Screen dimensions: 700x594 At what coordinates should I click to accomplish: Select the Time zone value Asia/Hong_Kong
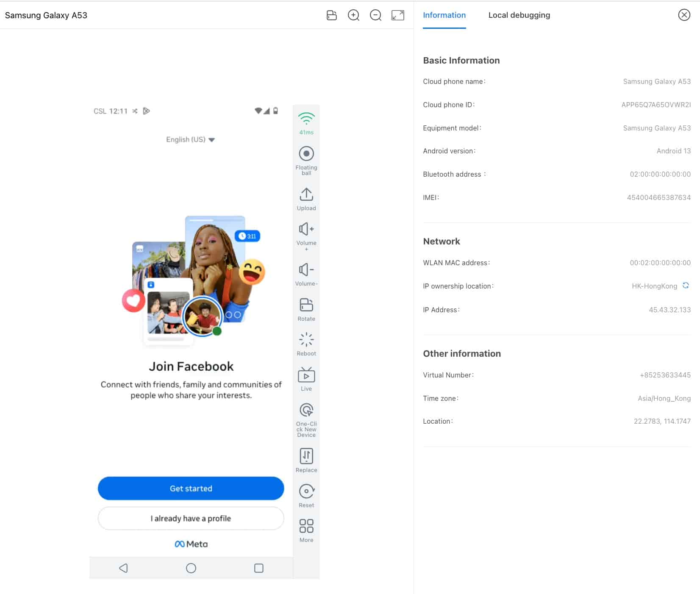click(664, 398)
